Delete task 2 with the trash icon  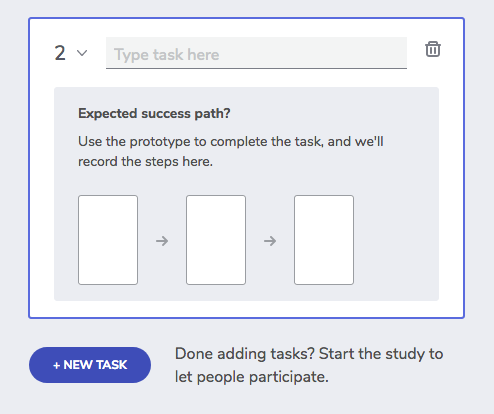[x=433, y=49]
